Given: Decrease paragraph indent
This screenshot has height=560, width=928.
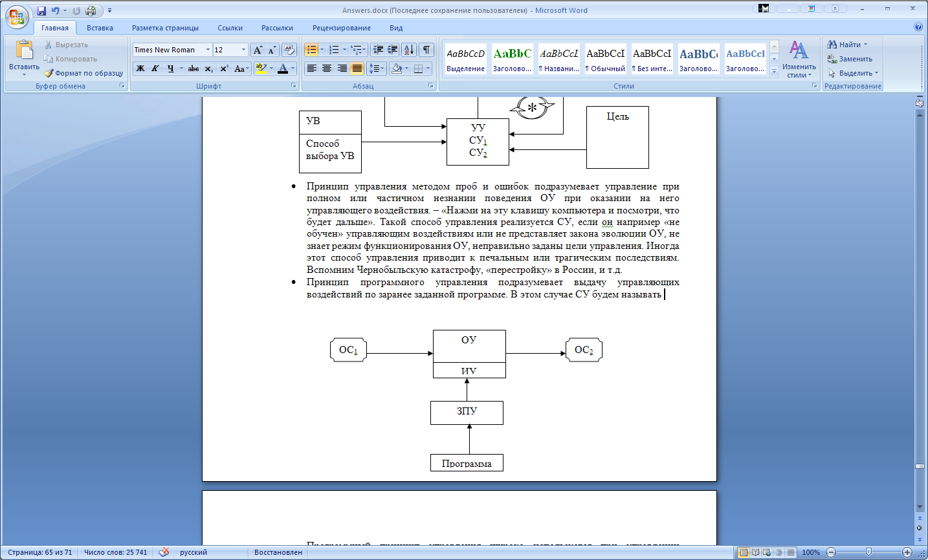Looking at the screenshot, I should coord(379,50).
